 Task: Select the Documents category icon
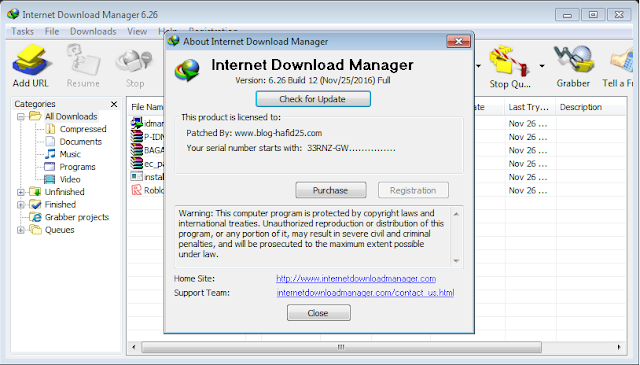50,142
